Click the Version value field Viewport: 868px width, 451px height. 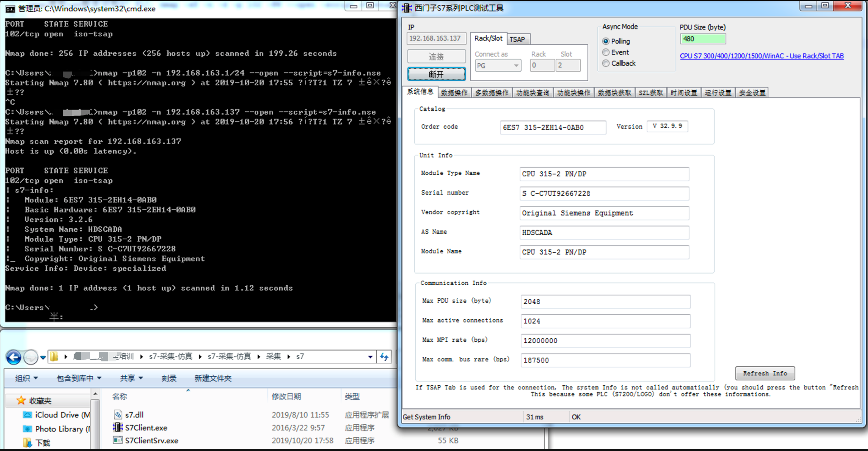668,126
